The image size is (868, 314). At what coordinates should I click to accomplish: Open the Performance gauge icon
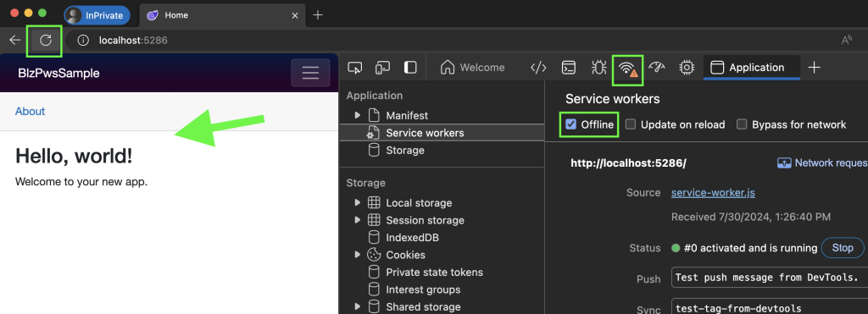(x=657, y=68)
